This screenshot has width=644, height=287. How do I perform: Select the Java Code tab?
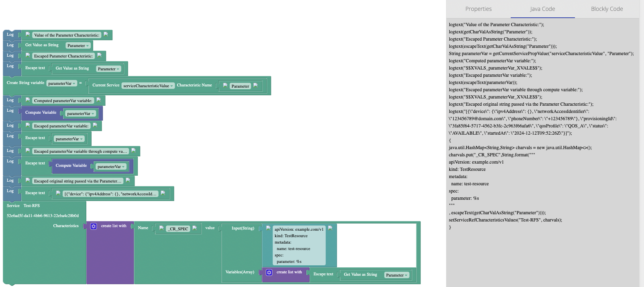point(542,9)
